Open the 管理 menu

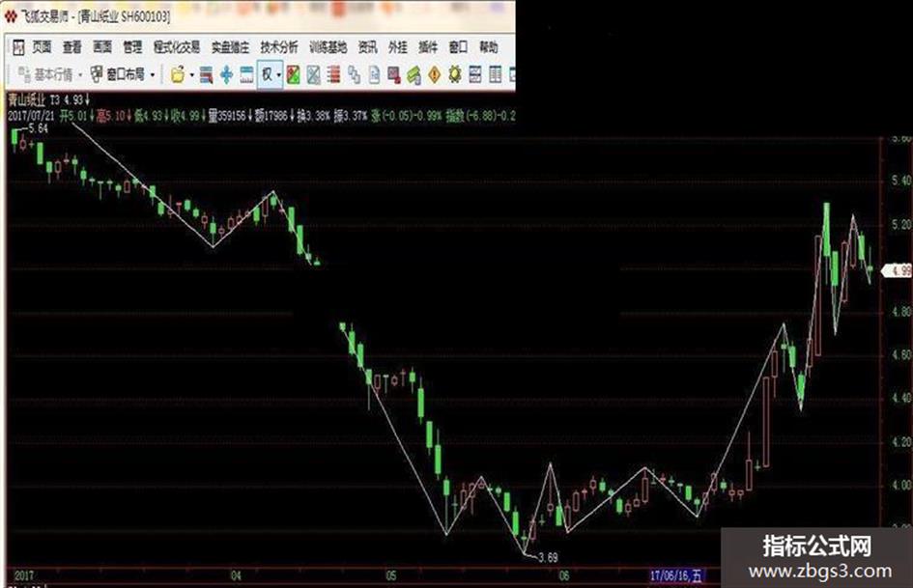132,47
